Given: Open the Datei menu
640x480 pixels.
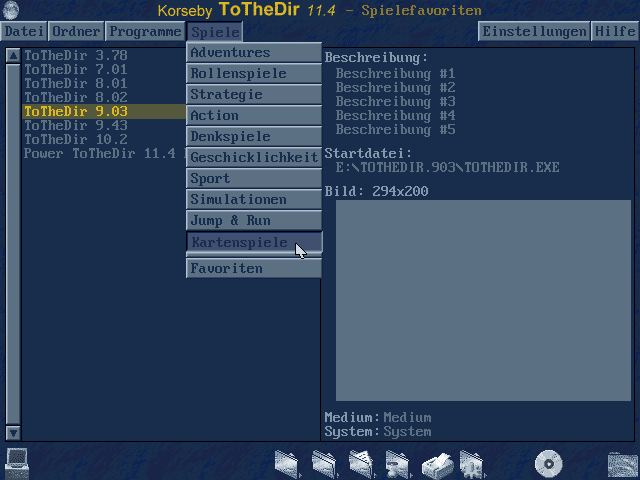Looking at the screenshot, I should pyautogui.click(x=24, y=31).
